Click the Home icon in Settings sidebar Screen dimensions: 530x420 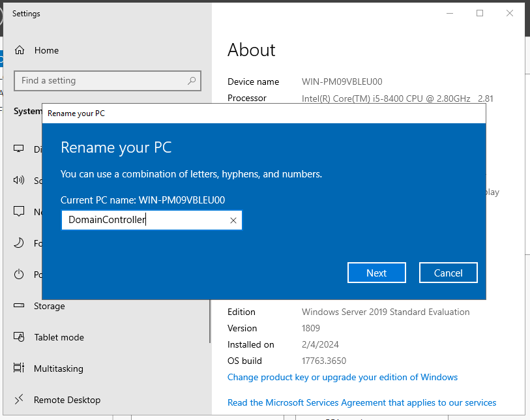tap(20, 50)
